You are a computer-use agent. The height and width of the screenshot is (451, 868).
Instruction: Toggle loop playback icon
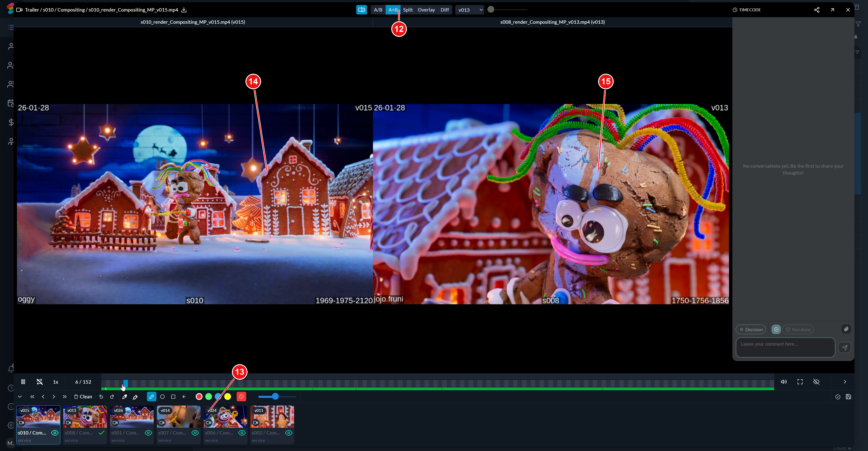(39, 382)
